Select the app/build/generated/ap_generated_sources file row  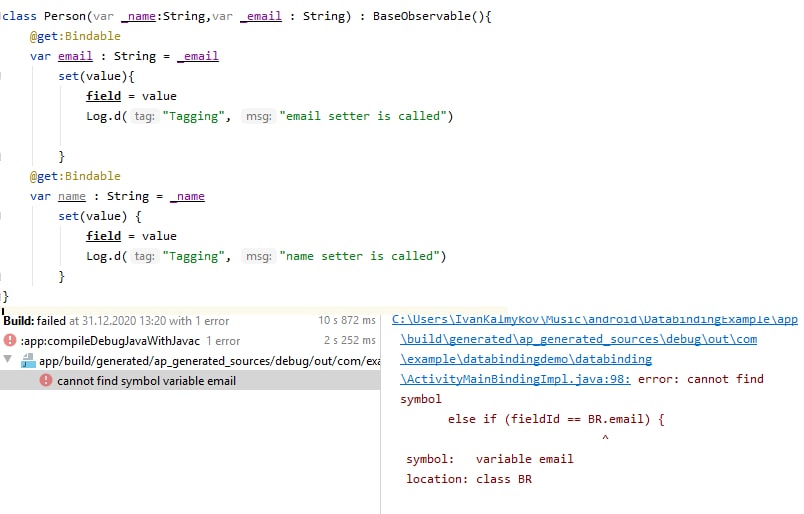click(x=190, y=361)
